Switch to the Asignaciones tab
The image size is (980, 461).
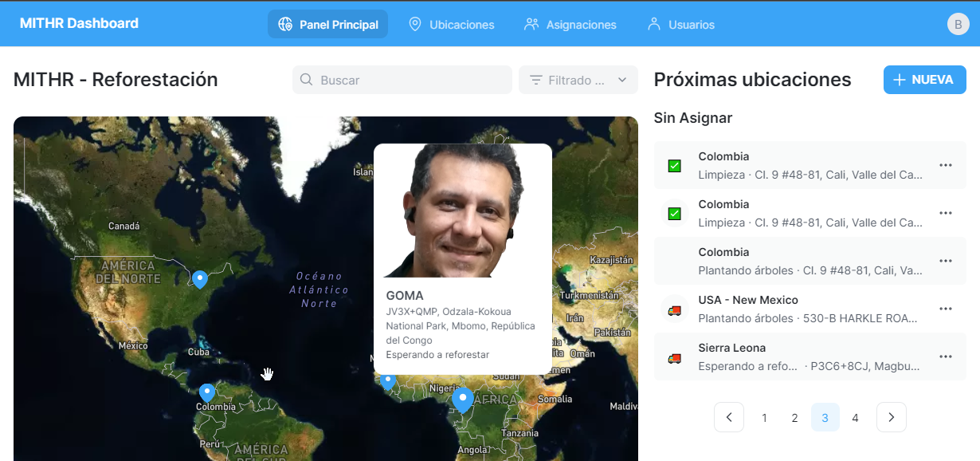click(570, 24)
